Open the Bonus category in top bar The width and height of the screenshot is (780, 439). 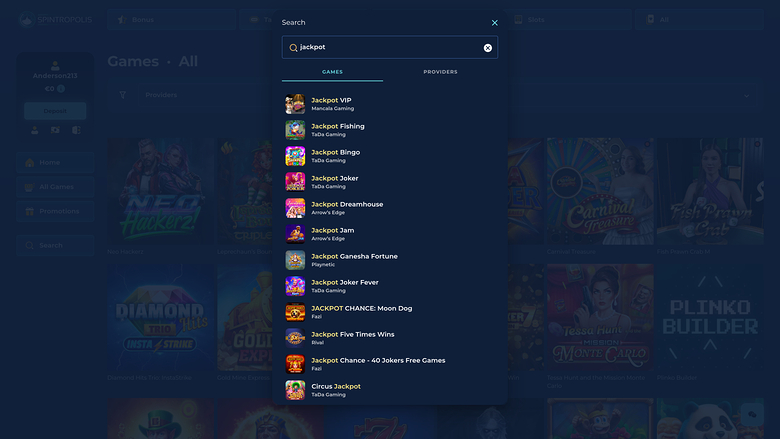(x=172, y=19)
